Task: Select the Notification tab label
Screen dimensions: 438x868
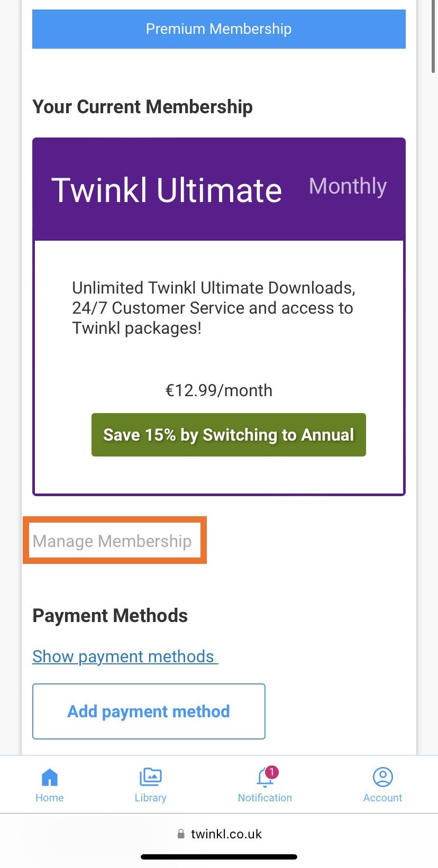Action: coord(264,798)
